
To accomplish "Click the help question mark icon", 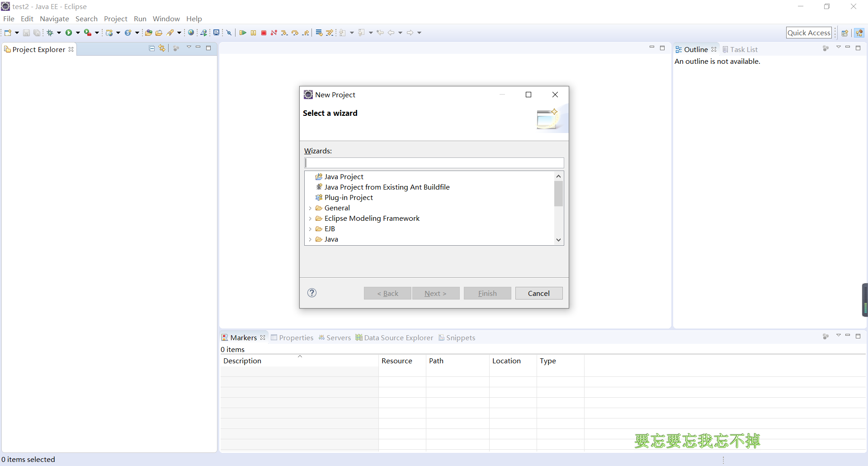I will [312, 293].
